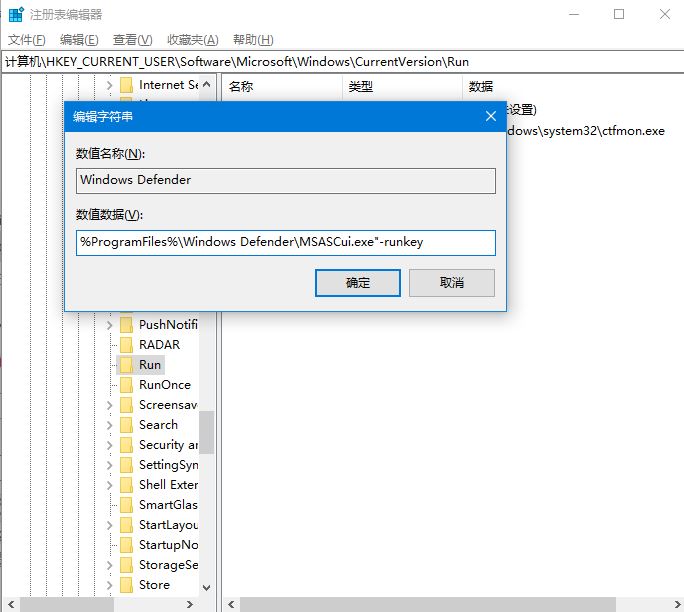Click the tree pane scroll up arrow

point(207,85)
